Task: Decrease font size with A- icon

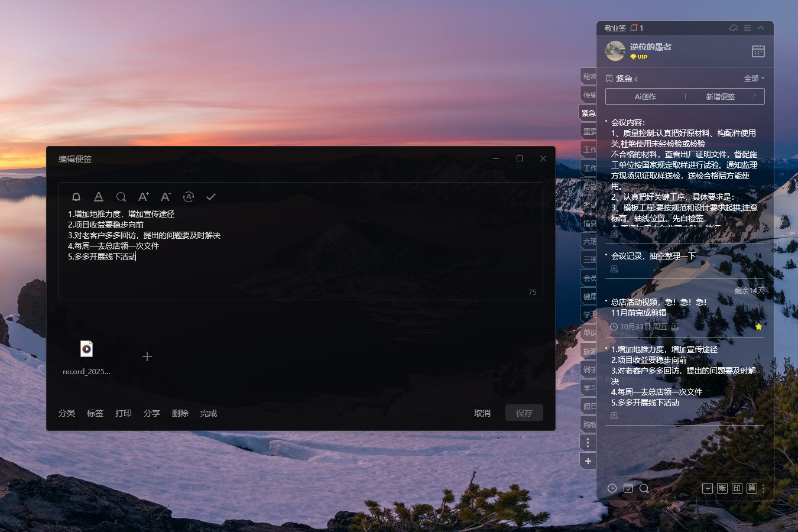Action: point(166,197)
